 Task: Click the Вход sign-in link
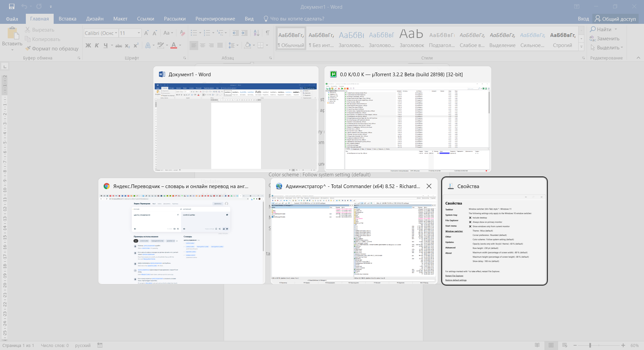583,19
